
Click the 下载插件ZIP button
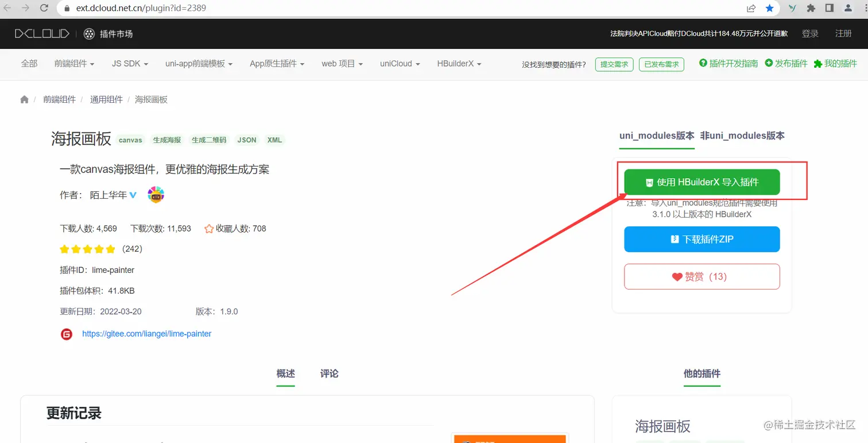702,239
